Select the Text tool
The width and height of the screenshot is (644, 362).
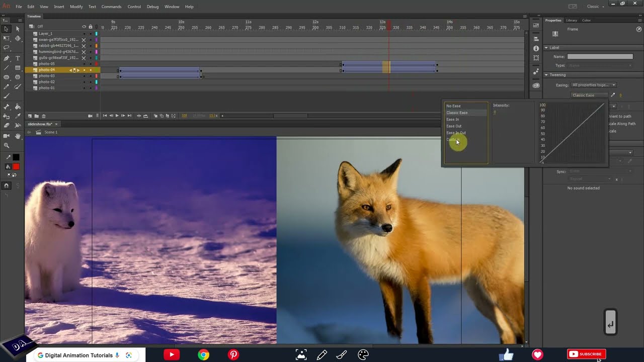tap(18, 58)
